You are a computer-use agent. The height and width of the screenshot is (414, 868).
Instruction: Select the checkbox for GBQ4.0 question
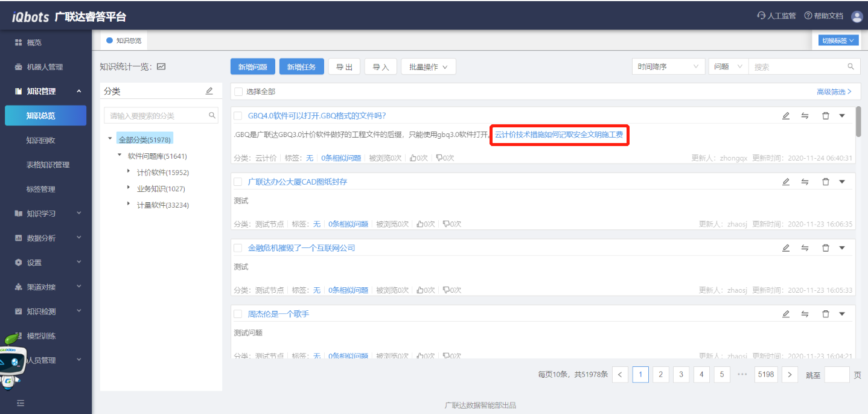[238, 116]
